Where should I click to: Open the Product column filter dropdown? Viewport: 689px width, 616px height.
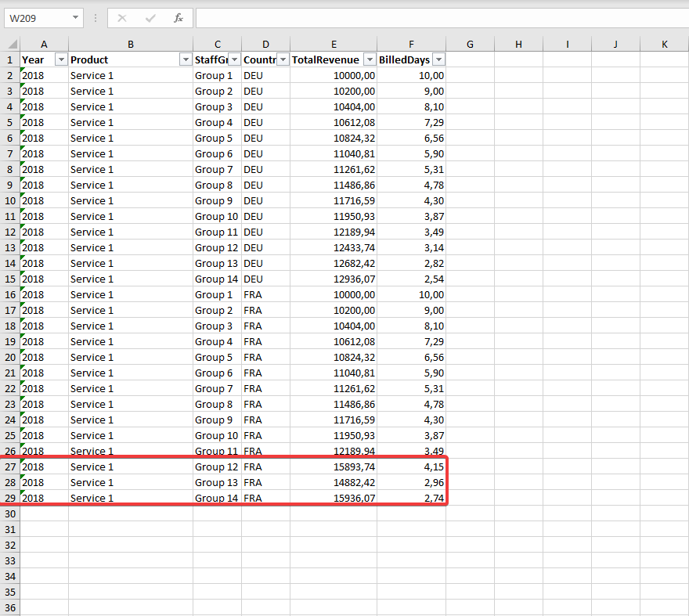pos(186,60)
